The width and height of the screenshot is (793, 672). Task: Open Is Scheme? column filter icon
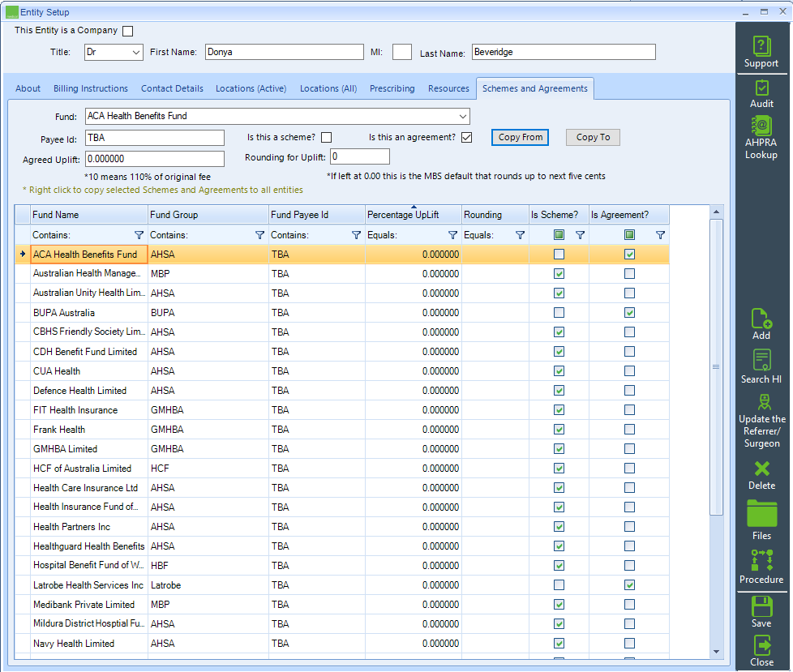pyautogui.click(x=580, y=235)
